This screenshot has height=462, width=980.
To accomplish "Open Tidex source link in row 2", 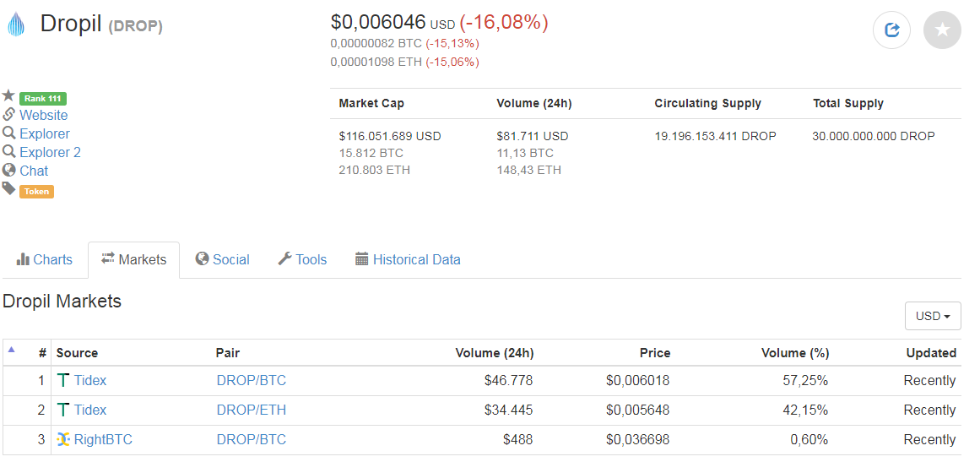I will pyautogui.click(x=90, y=410).
